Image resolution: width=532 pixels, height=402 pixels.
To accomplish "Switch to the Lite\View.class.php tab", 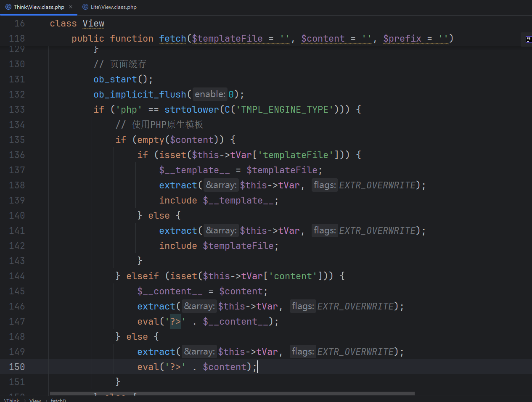I will coord(113,7).
